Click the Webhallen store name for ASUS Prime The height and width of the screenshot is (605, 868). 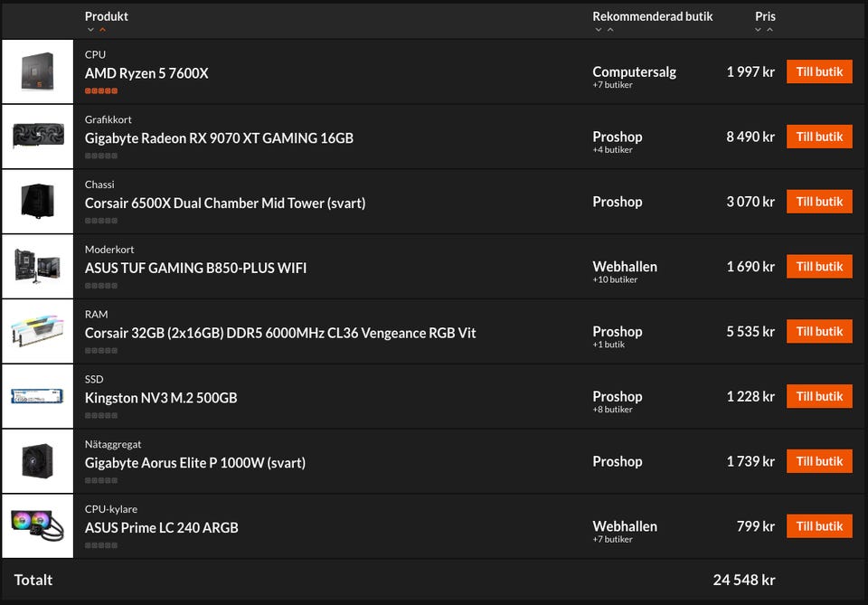[625, 526]
